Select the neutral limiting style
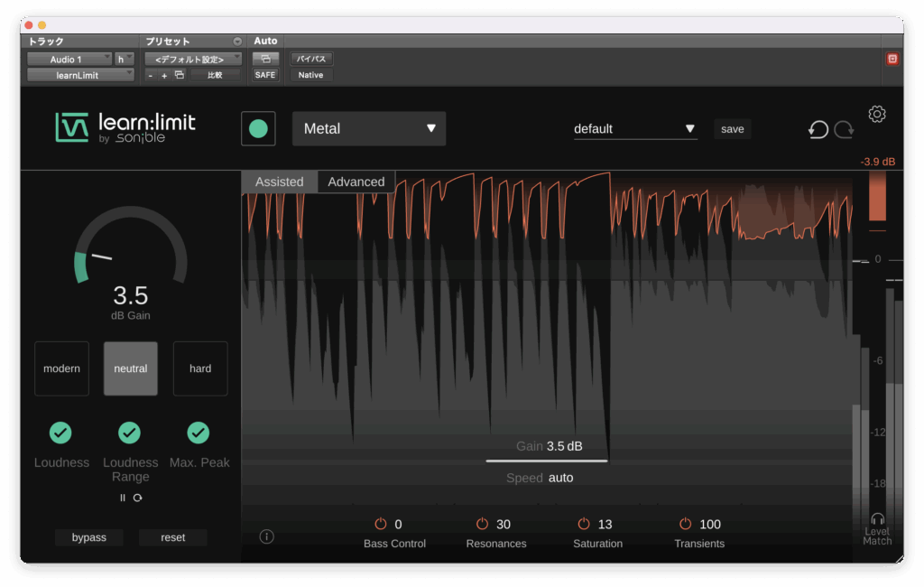The height and width of the screenshot is (587, 924). click(131, 368)
